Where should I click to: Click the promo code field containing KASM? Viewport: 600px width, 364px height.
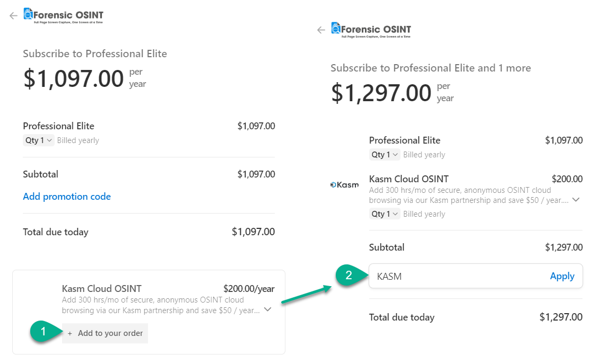pos(476,276)
